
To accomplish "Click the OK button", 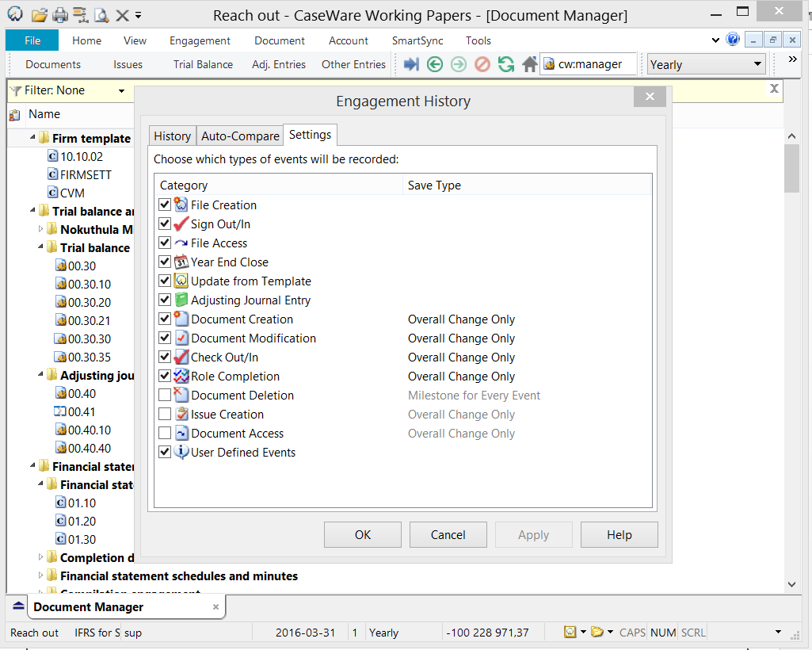I will 362,535.
